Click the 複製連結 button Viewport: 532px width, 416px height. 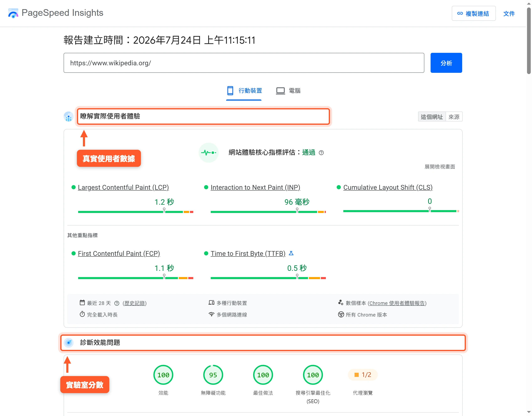(x=474, y=13)
